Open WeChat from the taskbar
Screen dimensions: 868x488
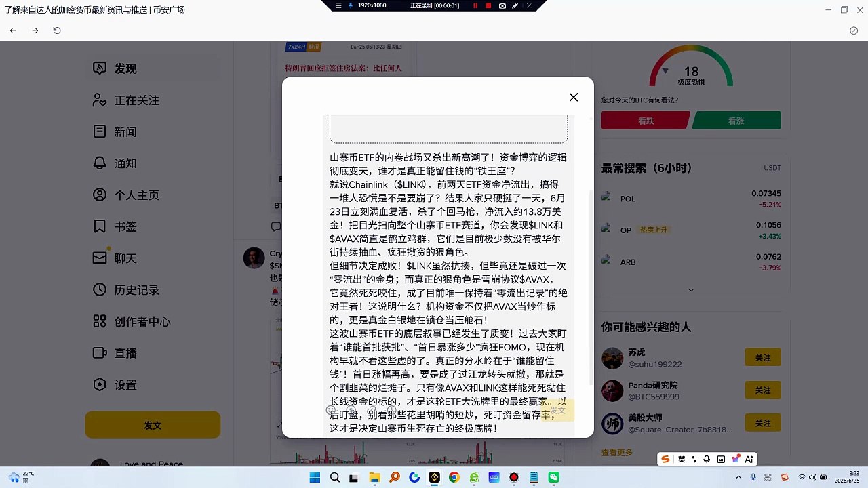click(553, 477)
